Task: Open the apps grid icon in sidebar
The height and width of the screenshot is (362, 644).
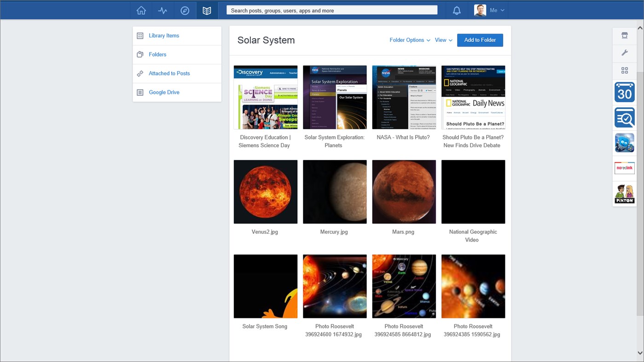Action: 624,70
